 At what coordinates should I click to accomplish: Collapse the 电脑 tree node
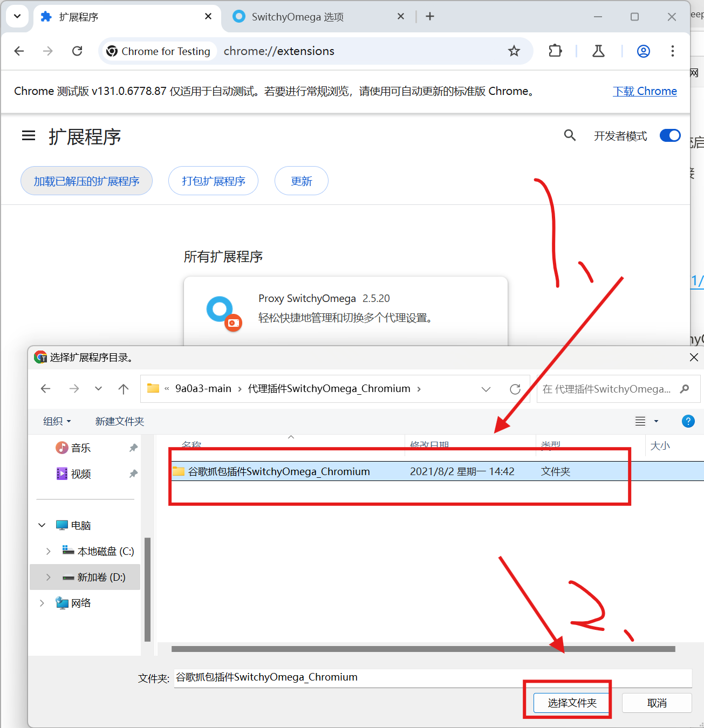[42, 525]
